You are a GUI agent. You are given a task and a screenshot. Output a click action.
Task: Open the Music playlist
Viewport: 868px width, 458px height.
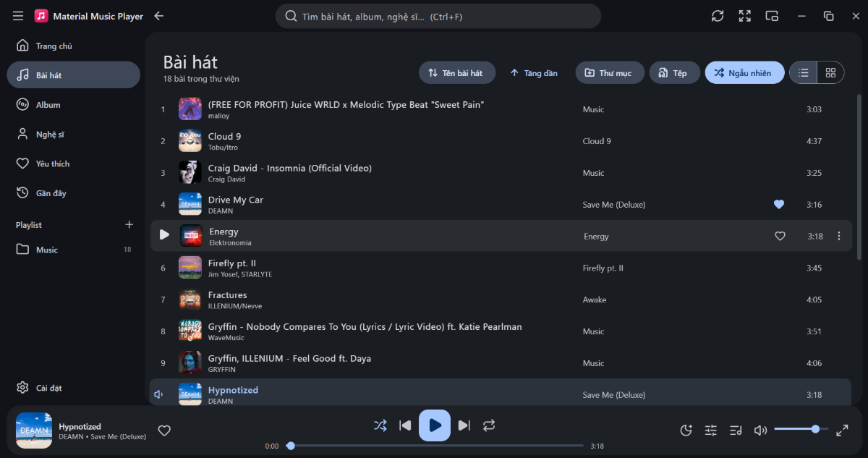click(73, 250)
